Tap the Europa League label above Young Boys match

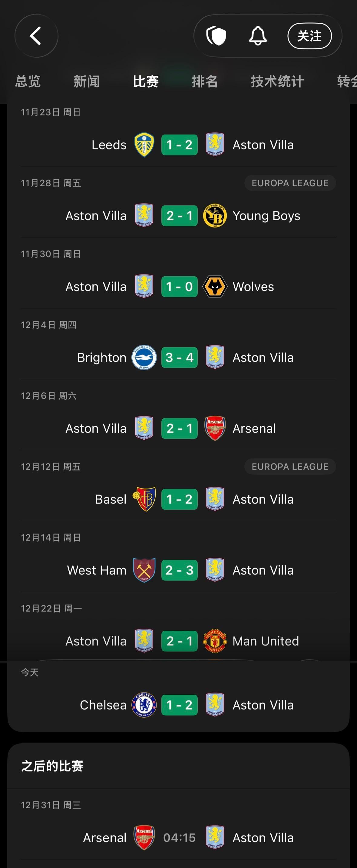tap(290, 183)
